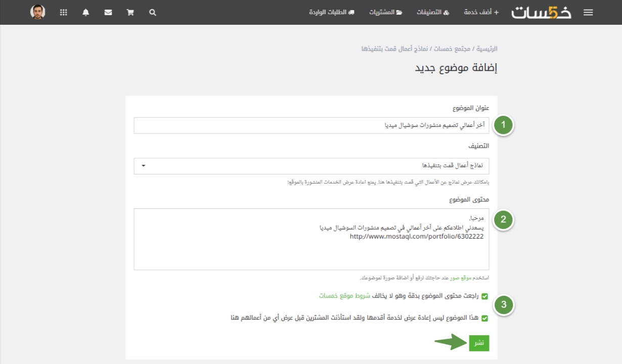Toggle the not-a-service-repost checkbox
The width and height of the screenshot is (622, 364).
click(x=484, y=318)
